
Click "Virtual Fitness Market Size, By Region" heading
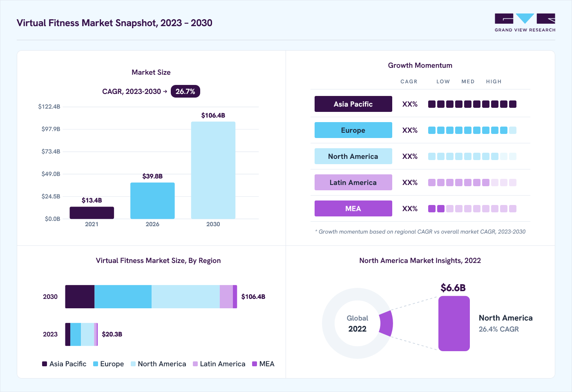159,261
